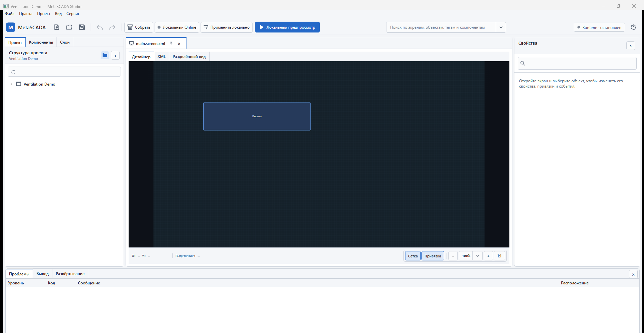Select the Разделённый вид tab

coord(189,57)
